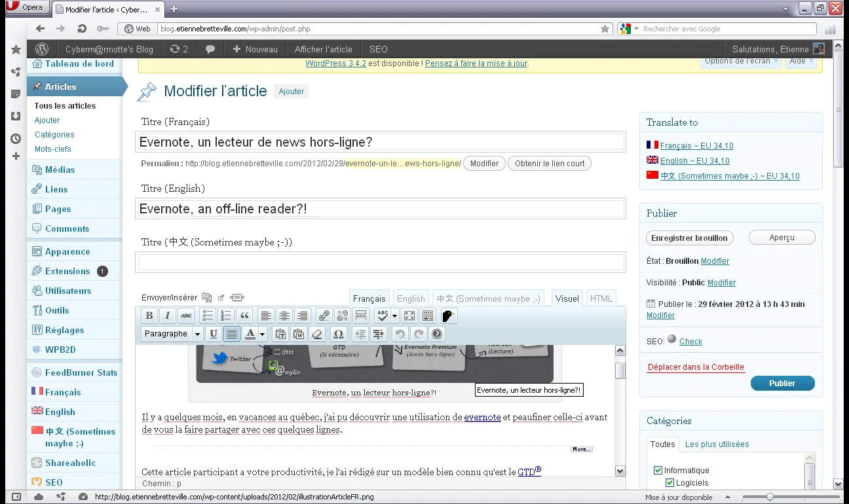
Task: Adjust the Opera zoom slider
Action: click(770, 497)
